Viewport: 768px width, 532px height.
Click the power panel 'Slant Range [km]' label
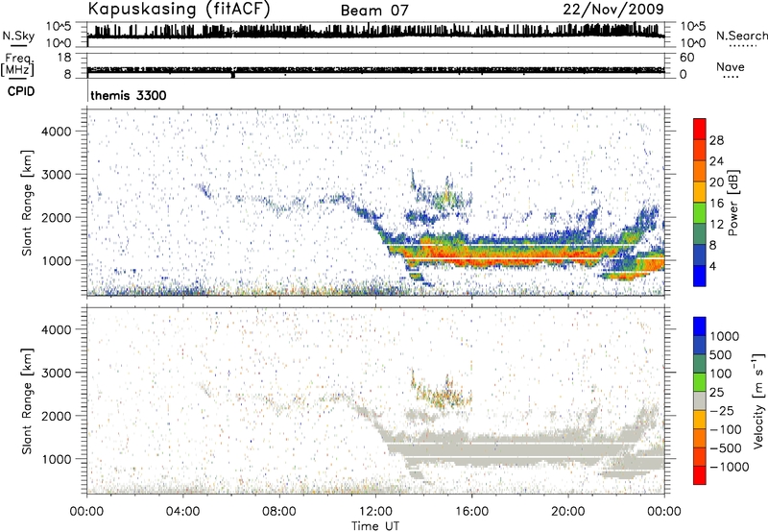pyautogui.click(x=27, y=203)
